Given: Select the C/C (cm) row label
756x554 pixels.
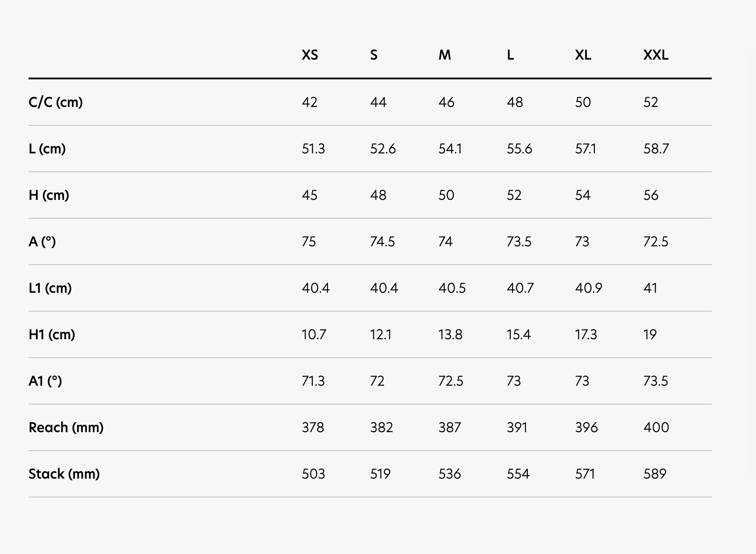Looking at the screenshot, I should click(x=56, y=102).
